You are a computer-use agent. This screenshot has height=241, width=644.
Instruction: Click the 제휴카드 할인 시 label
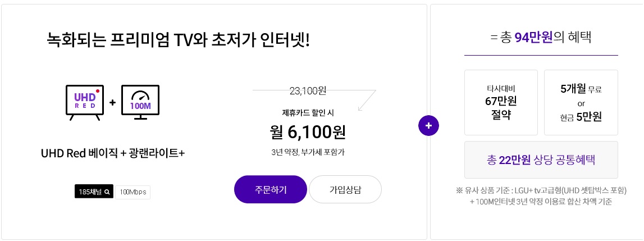tap(308, 112)
